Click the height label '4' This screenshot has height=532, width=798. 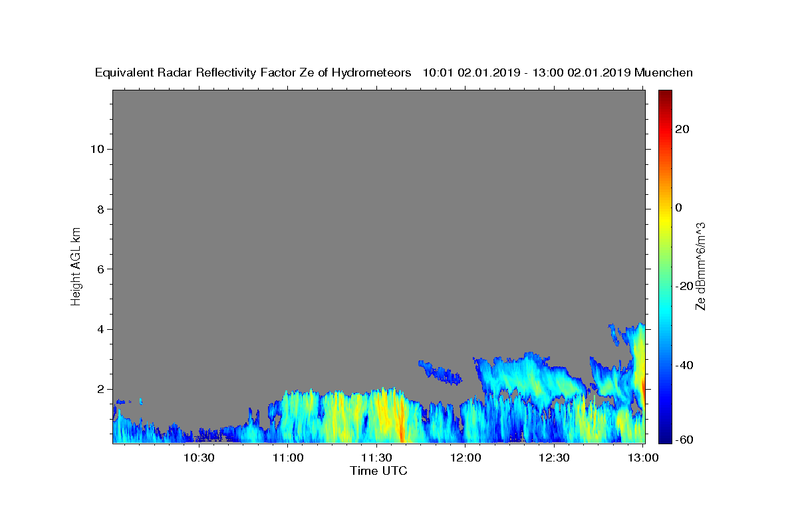100,329
